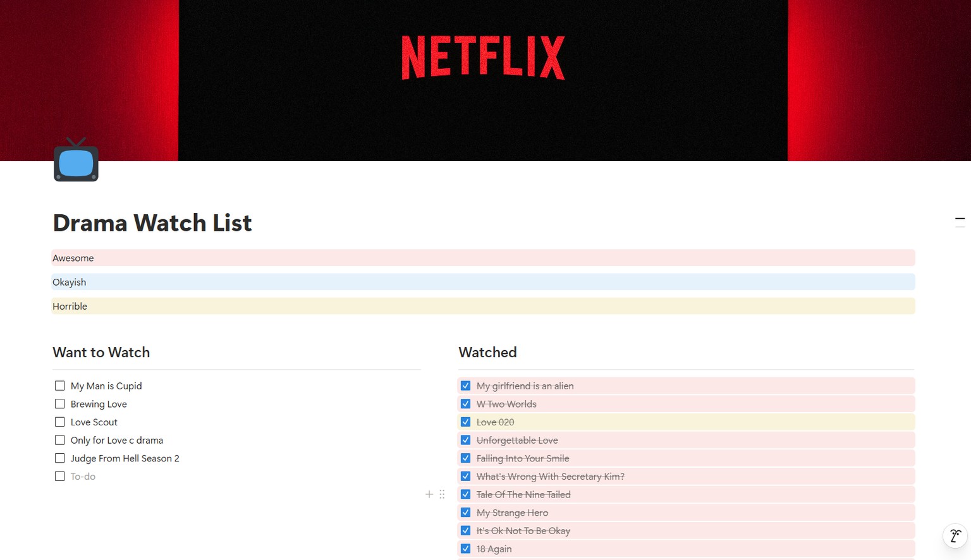Click the pink Awesome legend block
This screenshot has width=971, height=560.
tap(483, 258)
